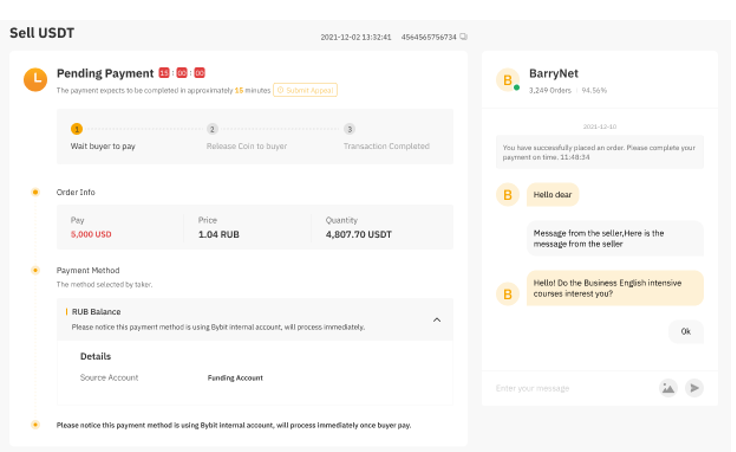Click the RUB Balance payment method header
736x452 pixels.
pyautogui.click(x=96, y=312)
